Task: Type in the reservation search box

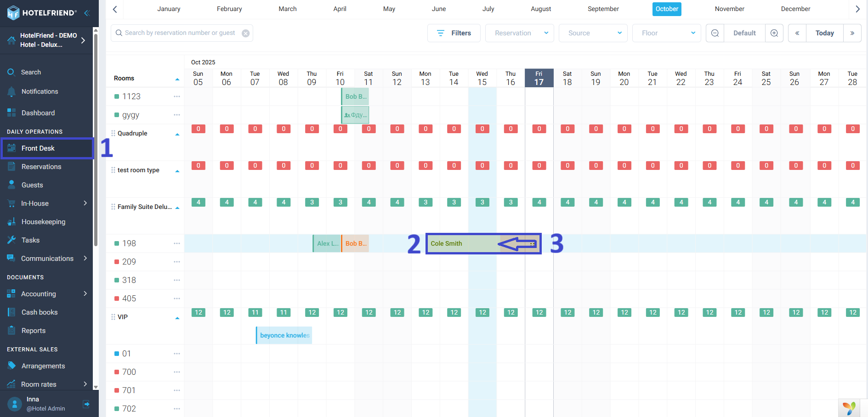Action: pos(179,33)
